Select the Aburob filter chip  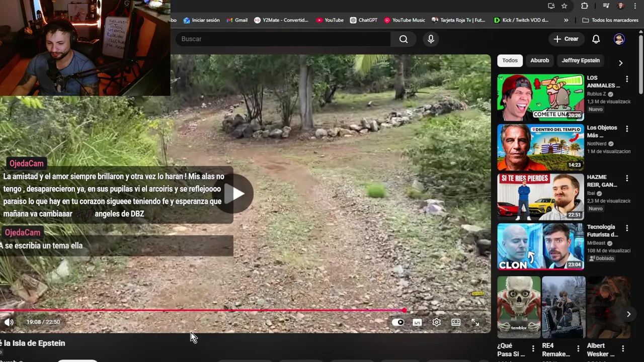[x=539, y=60]
